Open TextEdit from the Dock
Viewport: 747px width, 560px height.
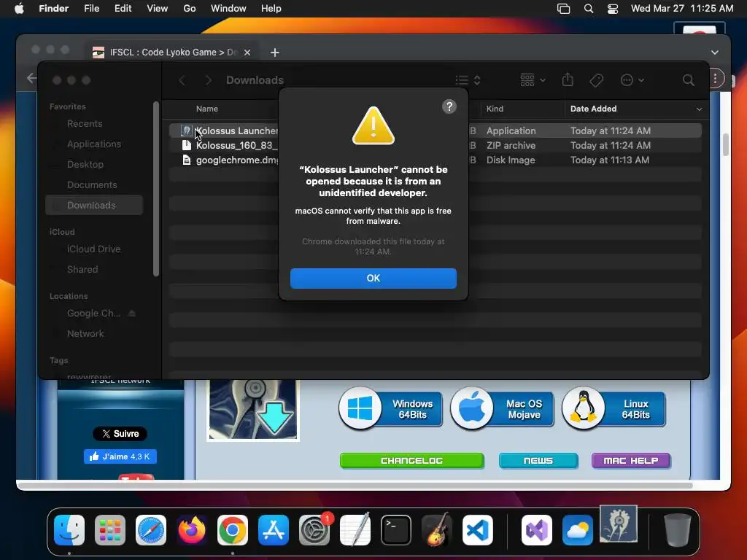point(355,530)
